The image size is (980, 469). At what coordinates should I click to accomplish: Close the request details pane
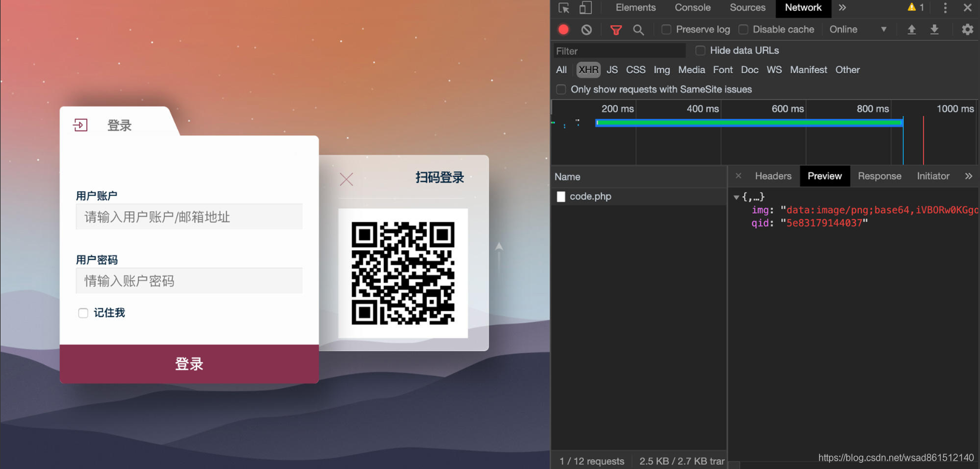click(738, 176)
